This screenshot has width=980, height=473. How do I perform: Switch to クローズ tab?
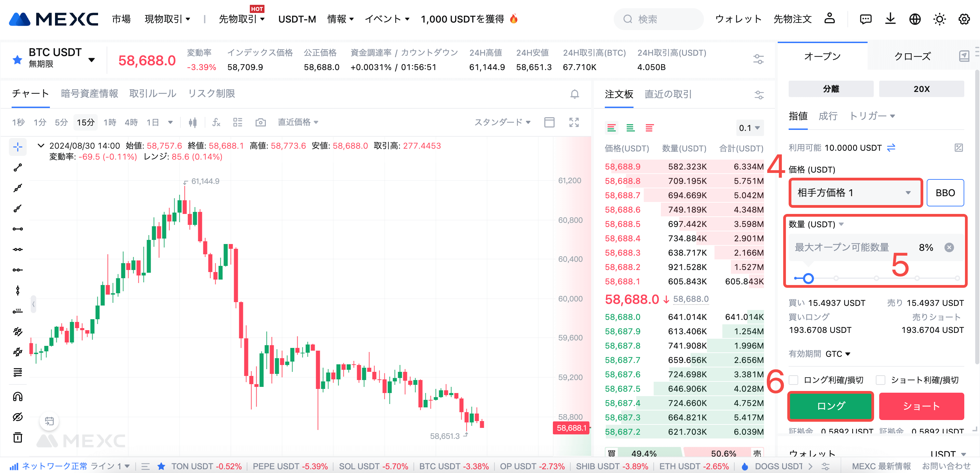[912, 57]
